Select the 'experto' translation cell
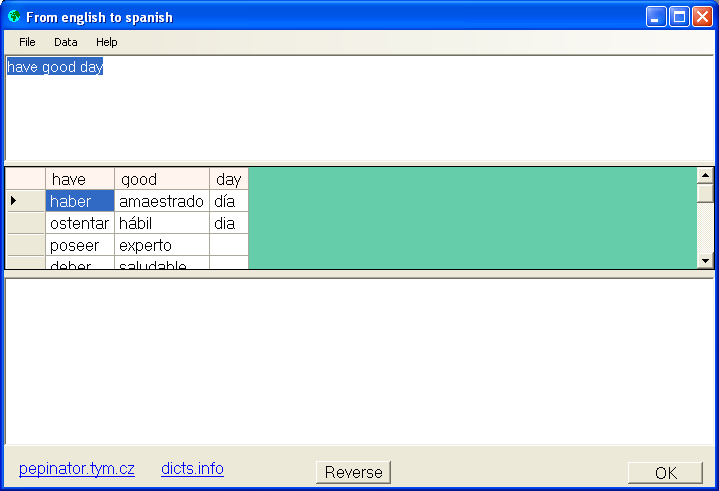 point(162,245)
